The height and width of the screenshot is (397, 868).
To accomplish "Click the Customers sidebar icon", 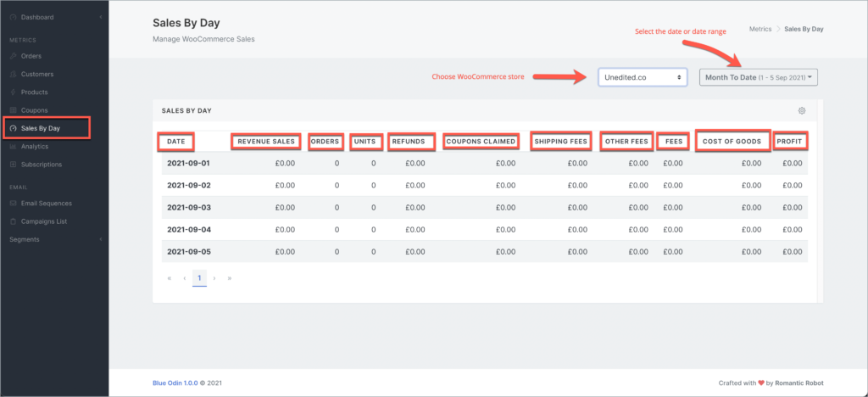I will [x=13, y=74].
